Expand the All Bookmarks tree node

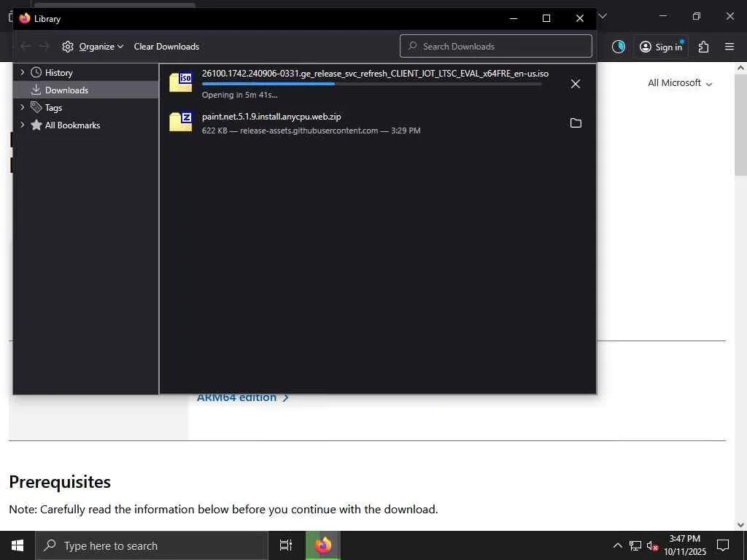(22, 125)
